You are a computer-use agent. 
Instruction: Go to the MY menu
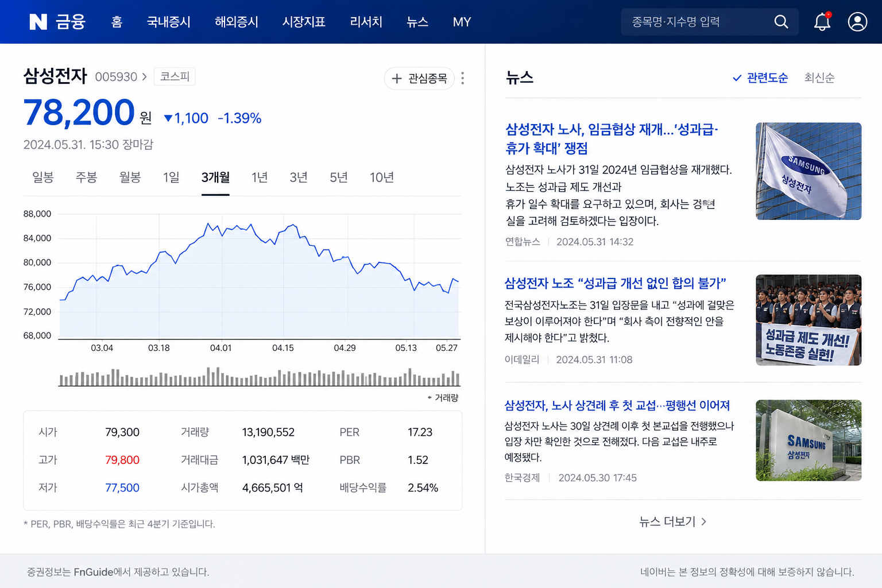[462, 22]
